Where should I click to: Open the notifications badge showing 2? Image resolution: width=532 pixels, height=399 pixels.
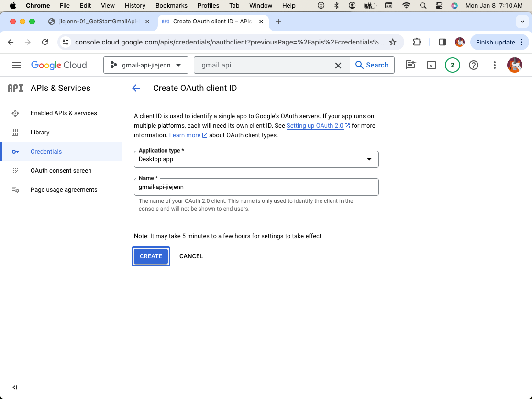coord(452,65)
